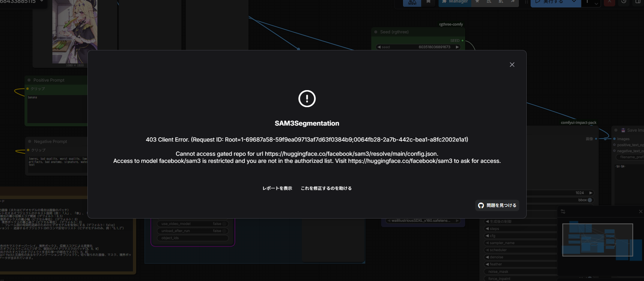Increase seed value with right arrow
This screenshot has height=281, width=644.
point(457,47)
